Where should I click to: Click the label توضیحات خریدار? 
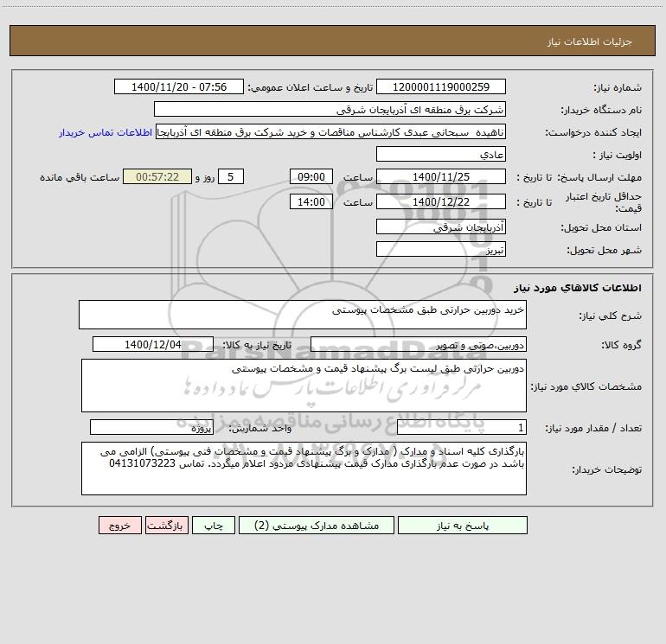[606, 469]
